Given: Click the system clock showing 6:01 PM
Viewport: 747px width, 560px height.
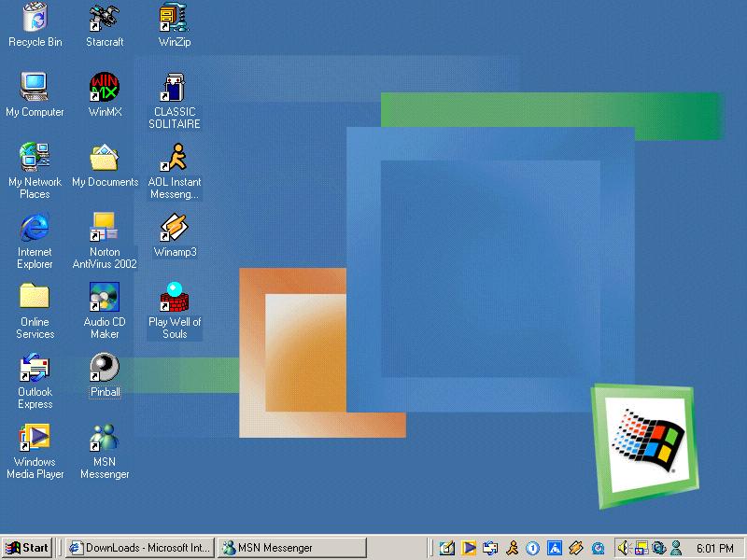Looking at the screenshot, I should pyautogui.click(x=714, y=548).
